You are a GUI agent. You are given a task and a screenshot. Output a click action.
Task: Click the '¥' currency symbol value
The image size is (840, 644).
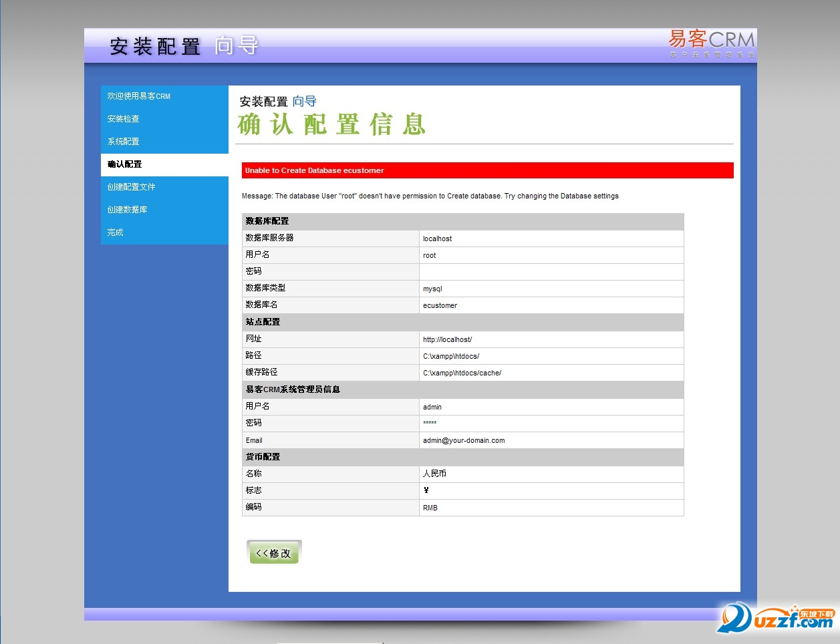[x=426, y=490]
